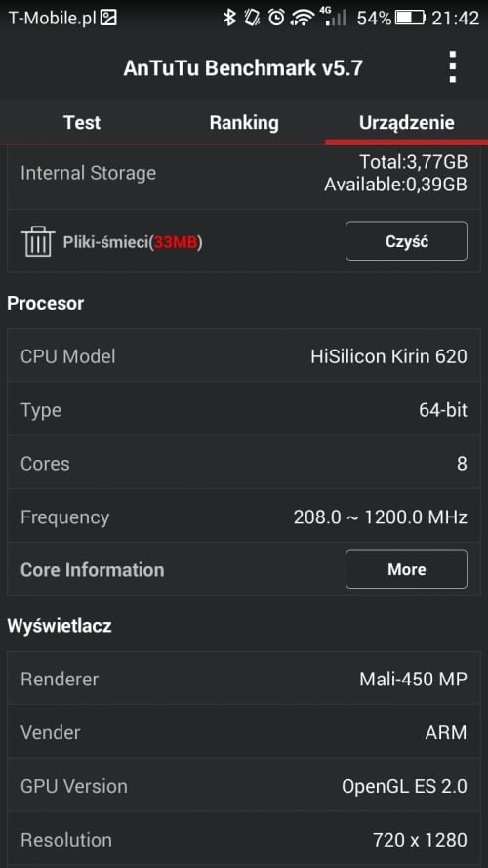Tap the Resolution 720 x 1280 row
Screen dimensions: 488x868
click(244, 840)
